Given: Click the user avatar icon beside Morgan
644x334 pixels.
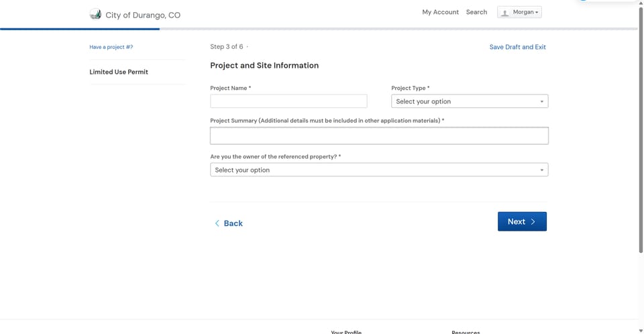Looking at the screenshot, I should tap(504, 13).
